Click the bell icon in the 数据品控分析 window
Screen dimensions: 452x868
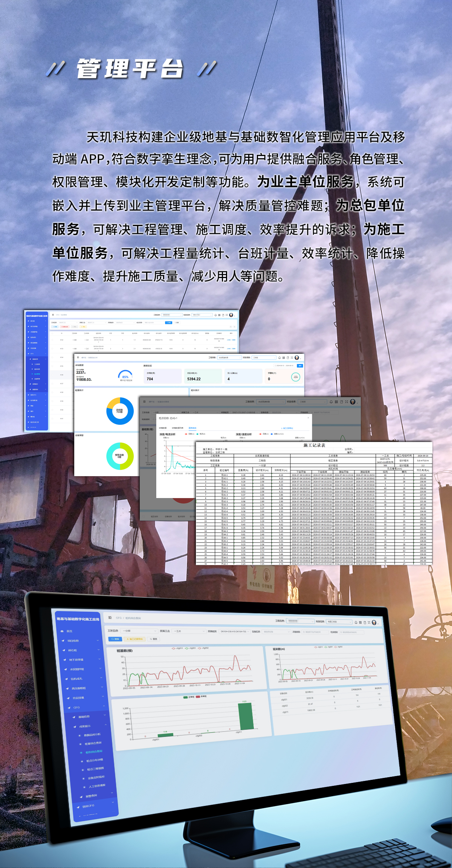point(279,358)
